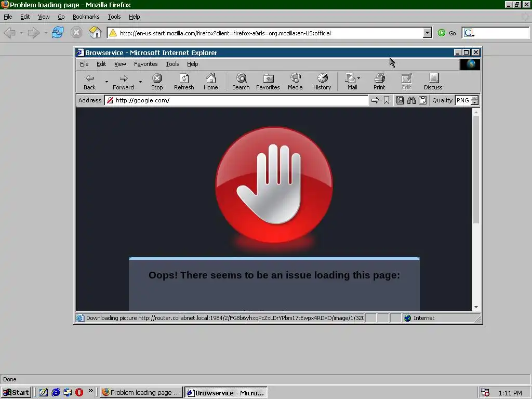Click the Internet Explorer address field
The image size is (532, 399).
236,100
